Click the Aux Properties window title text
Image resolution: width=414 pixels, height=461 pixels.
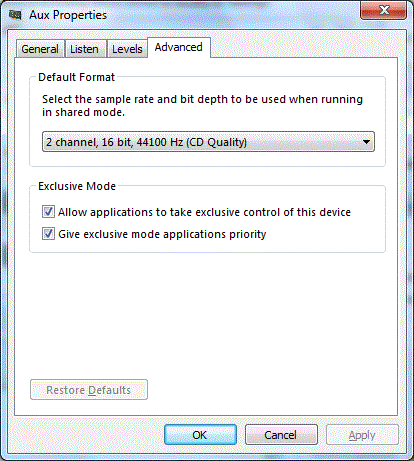coord(68,15)
